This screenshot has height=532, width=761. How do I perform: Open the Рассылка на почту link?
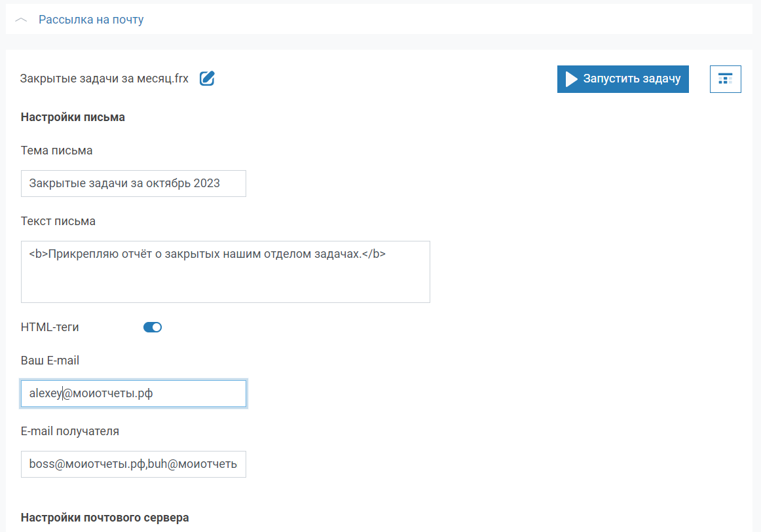91,20
